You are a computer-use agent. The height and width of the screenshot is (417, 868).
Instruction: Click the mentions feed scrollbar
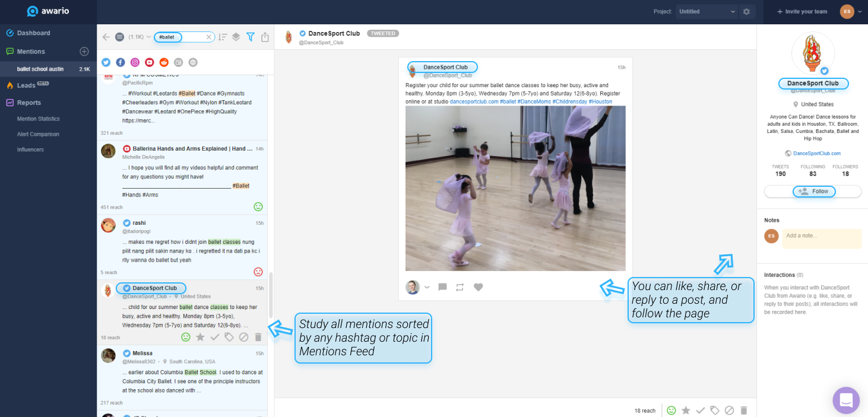[x=271, y=295]
